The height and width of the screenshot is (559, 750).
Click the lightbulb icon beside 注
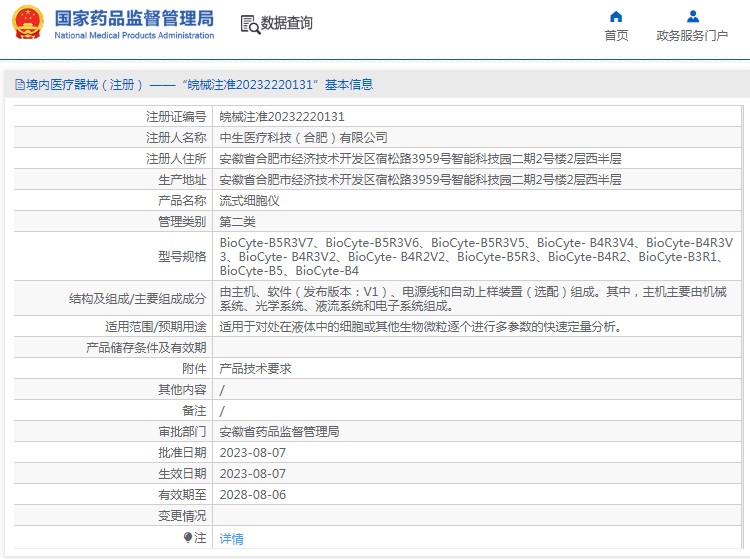click(188, 537)
